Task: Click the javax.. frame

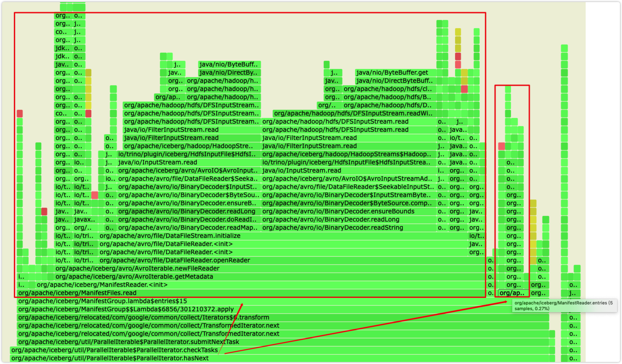Action: [x=85, y=220]
